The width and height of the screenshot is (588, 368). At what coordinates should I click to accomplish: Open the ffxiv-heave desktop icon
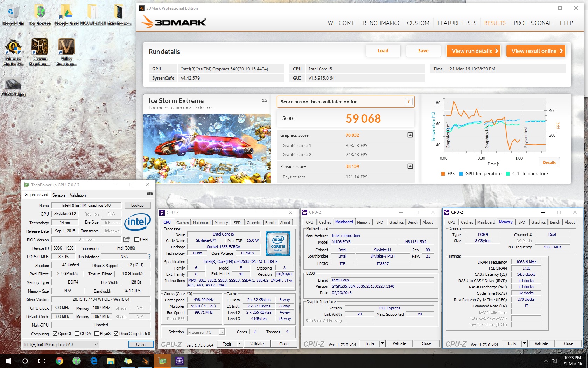(x=119, y=15)
